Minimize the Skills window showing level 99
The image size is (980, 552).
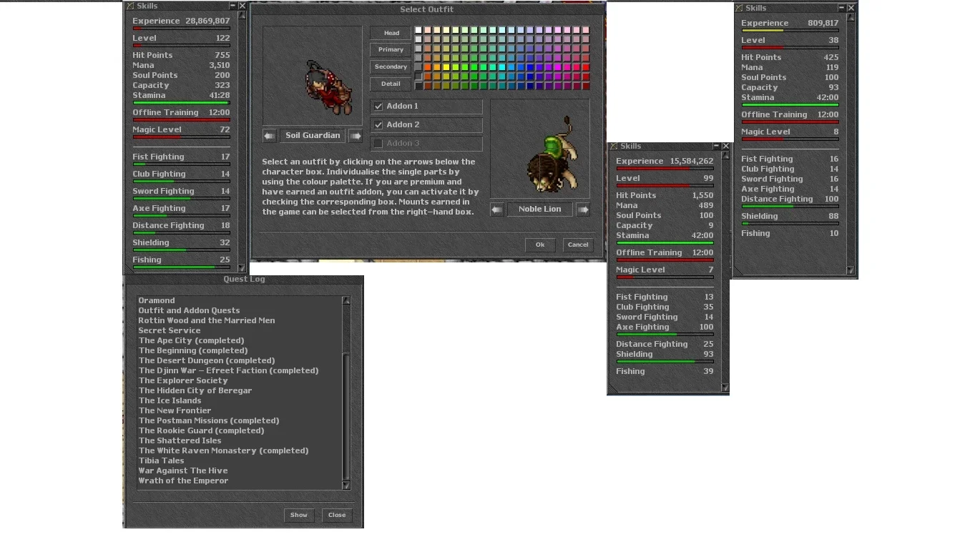coord(716,146)
